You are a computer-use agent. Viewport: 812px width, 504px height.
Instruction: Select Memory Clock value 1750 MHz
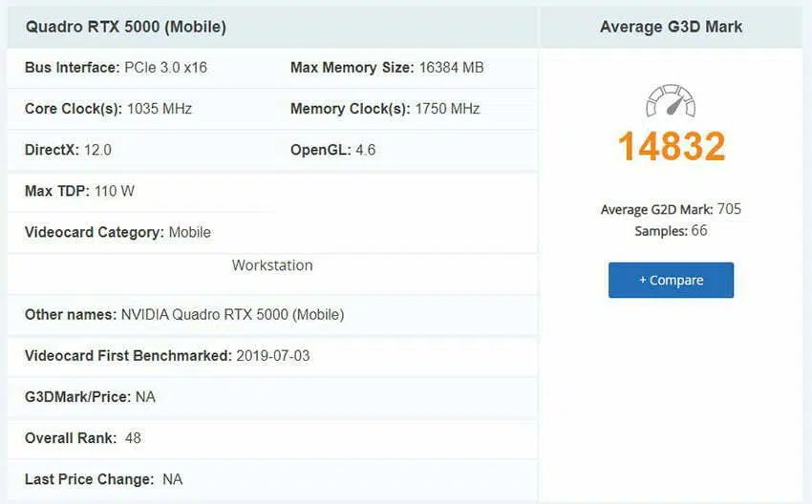pyautogui.click(x=447, y=109)
